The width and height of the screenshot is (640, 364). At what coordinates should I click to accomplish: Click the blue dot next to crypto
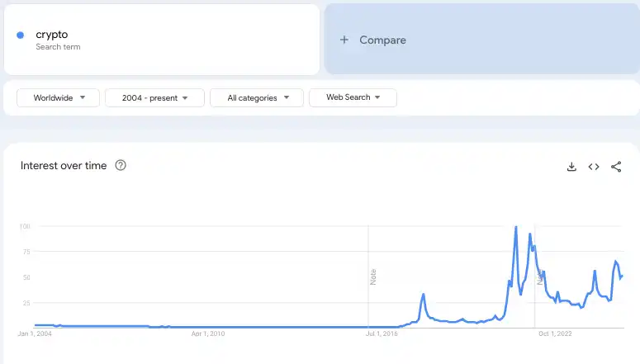click(x=21, y=35)
